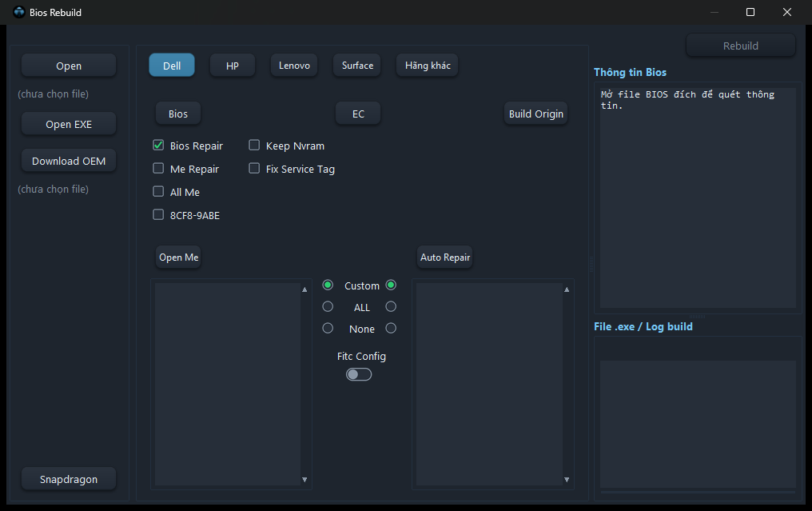This screenshot has width=812, height=511.
Task: Enable the Me Repair checkbox
Action: point(158,169)
